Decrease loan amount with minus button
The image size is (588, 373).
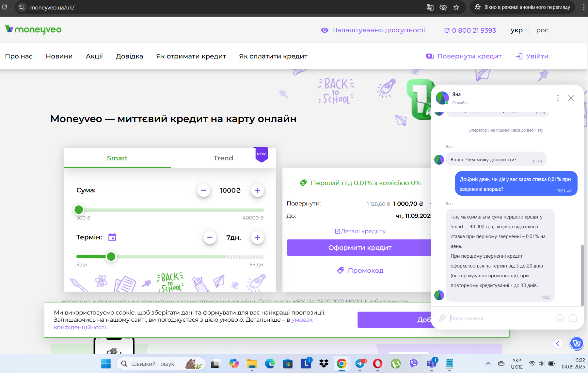coord(204,190)
